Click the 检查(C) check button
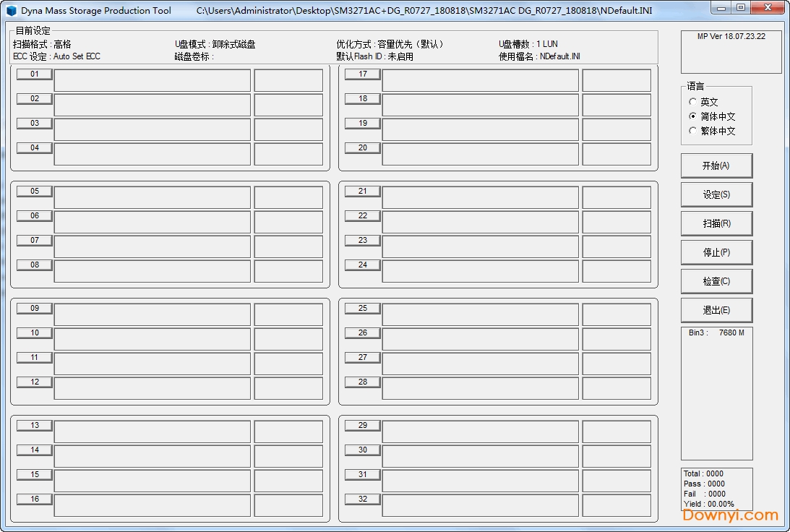This screenshot has height=532, width=790. click(716, 281)
